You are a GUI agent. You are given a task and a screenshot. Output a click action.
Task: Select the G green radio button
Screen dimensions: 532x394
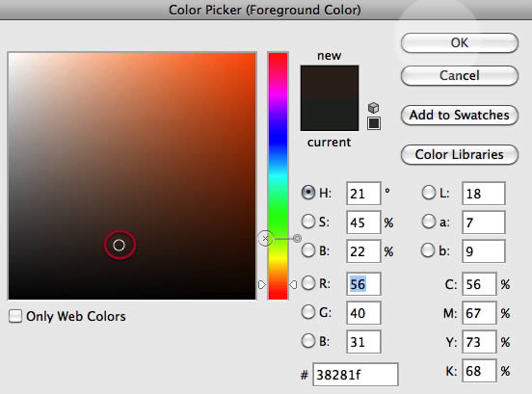[308, 312]
